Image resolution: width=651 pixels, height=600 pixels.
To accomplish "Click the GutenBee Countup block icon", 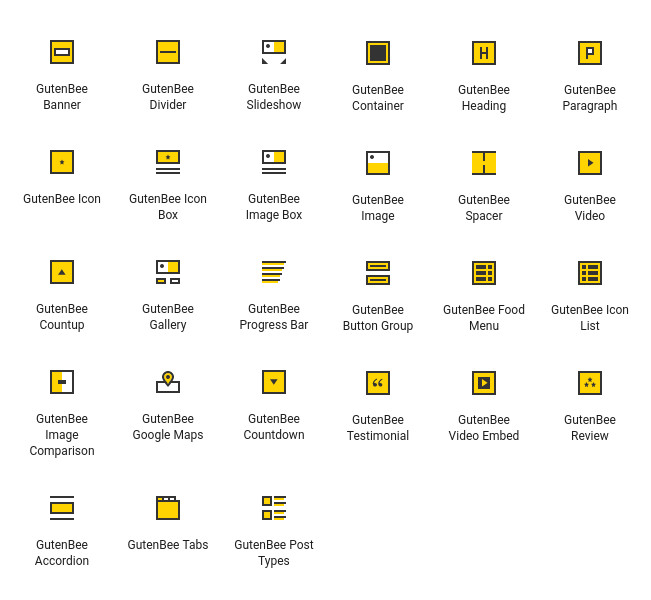I will point(62,272).
